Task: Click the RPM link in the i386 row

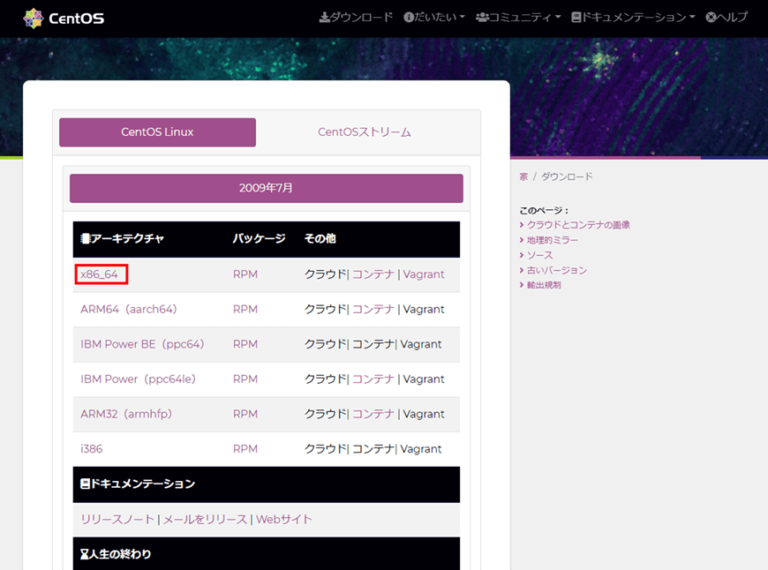Action: [x=245, y=449]
